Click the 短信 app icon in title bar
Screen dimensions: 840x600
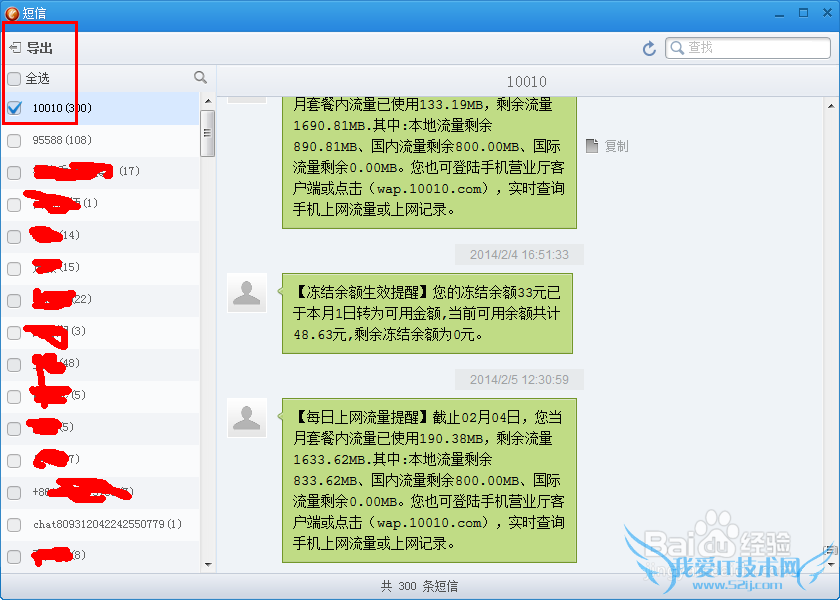click(12, 13)
